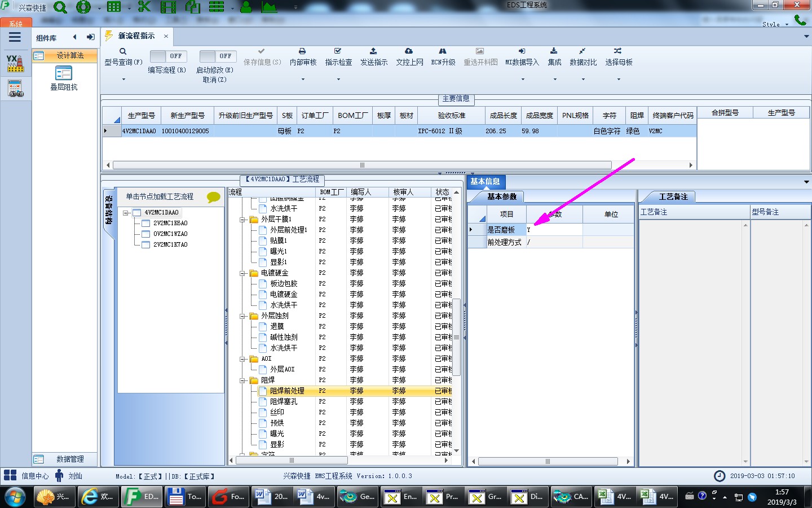
Task: Click 型号查询(F) search tool
Action: [x=123, y=57]
